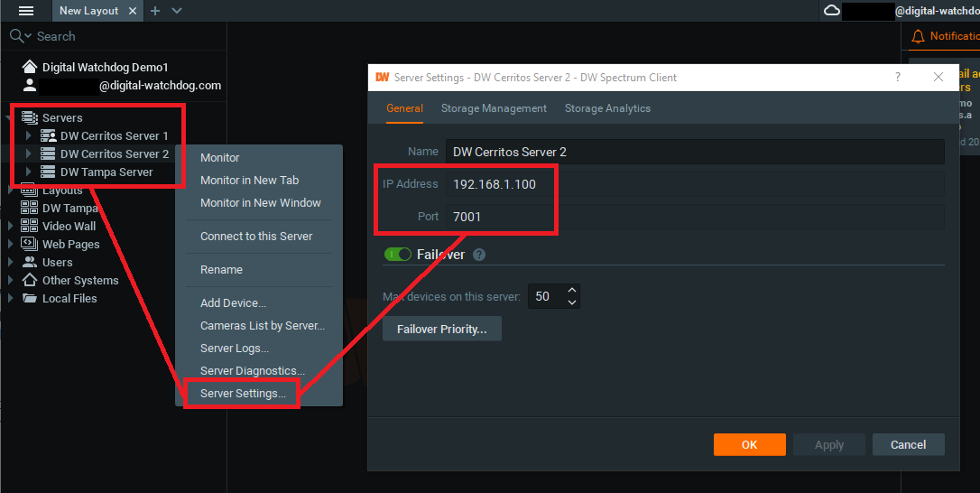Toggle the Failover switch off

[x=397, y=255]
